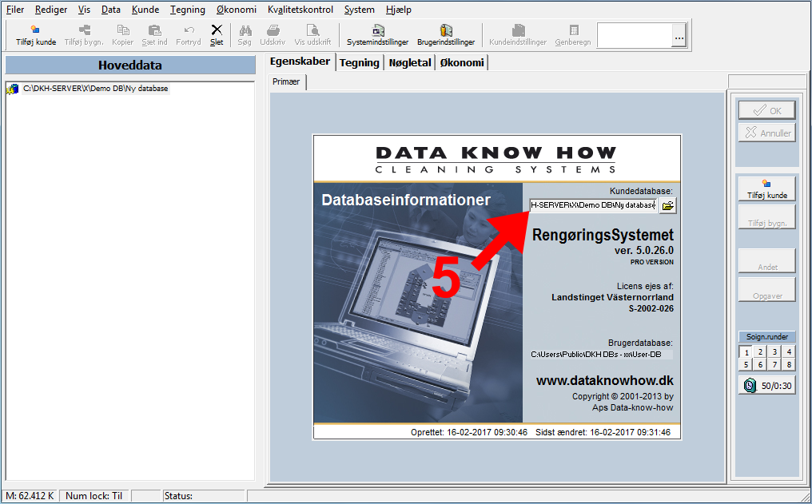This screenshot has height=504, width=812.
Task: Open the Tegning menu
Action: (188, 10)
